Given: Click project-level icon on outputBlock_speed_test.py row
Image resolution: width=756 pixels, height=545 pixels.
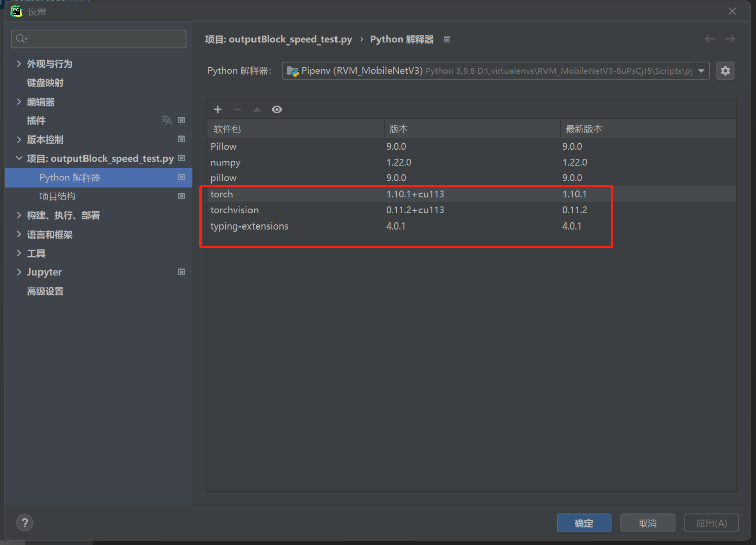Looking at the screenshot, I should (x=182, y=158).
